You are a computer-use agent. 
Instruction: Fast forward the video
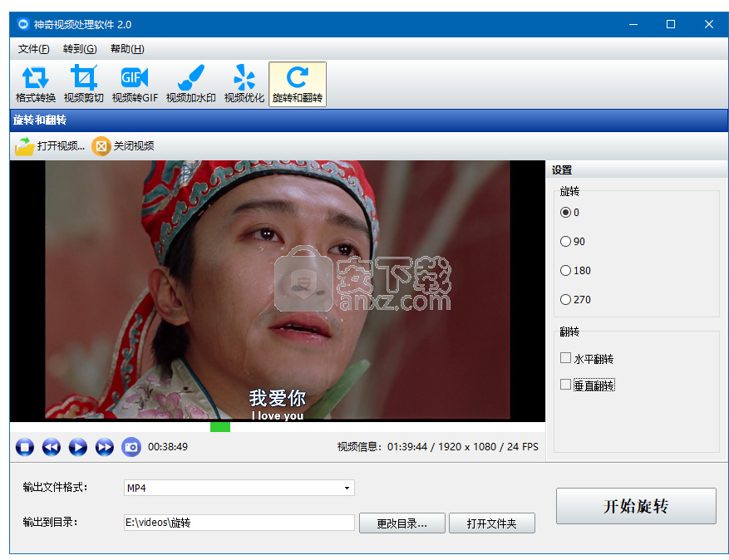104,447
